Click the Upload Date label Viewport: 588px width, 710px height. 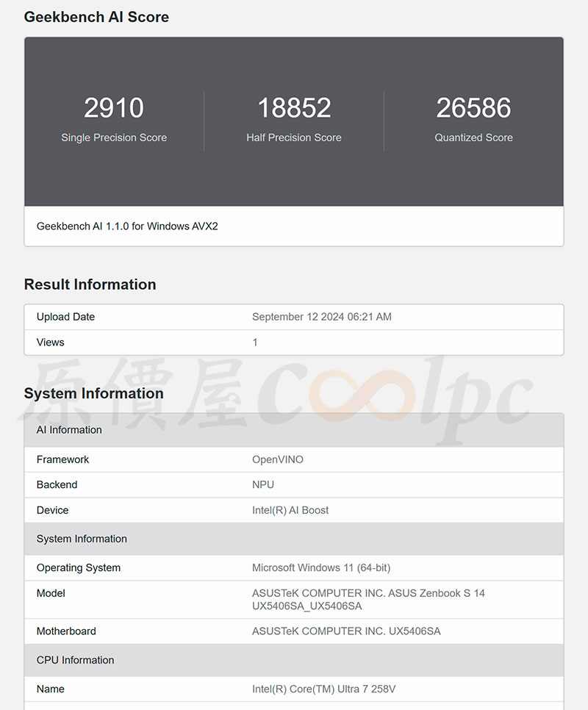(65, 317)
